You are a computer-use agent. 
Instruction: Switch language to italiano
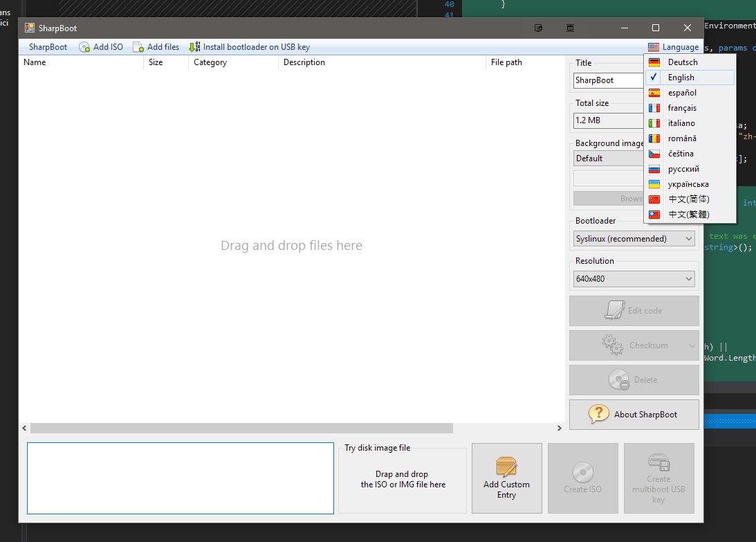tap(681, 123)
